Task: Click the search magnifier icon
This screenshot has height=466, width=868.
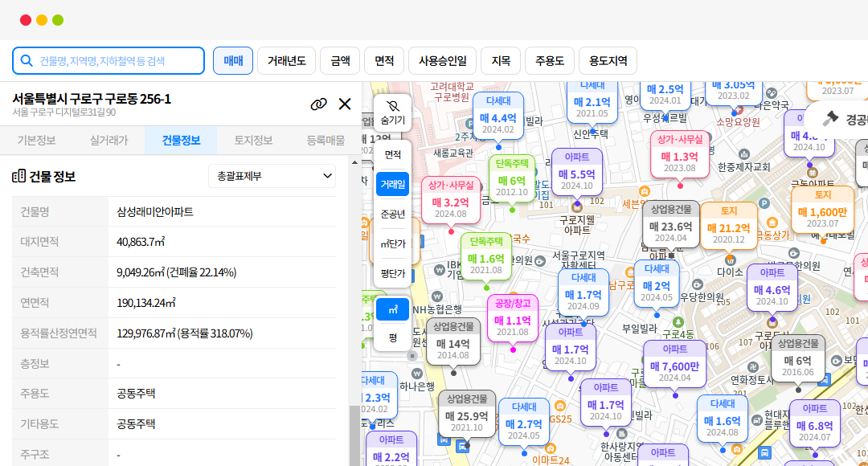Action: pos(27,60)
